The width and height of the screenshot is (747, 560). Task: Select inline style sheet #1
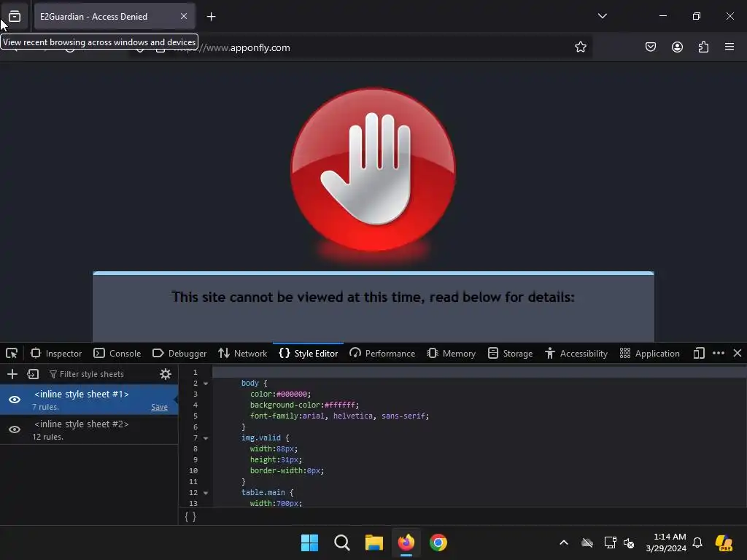[88, 400]
